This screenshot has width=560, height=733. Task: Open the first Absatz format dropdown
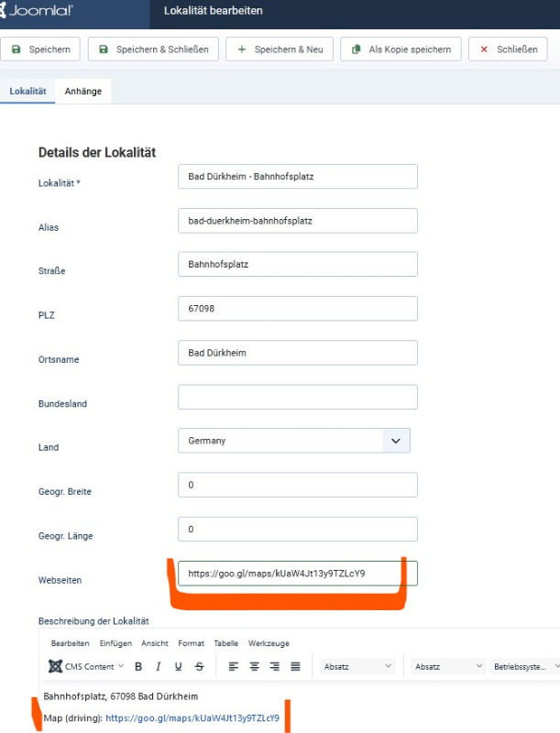point(357,667)
